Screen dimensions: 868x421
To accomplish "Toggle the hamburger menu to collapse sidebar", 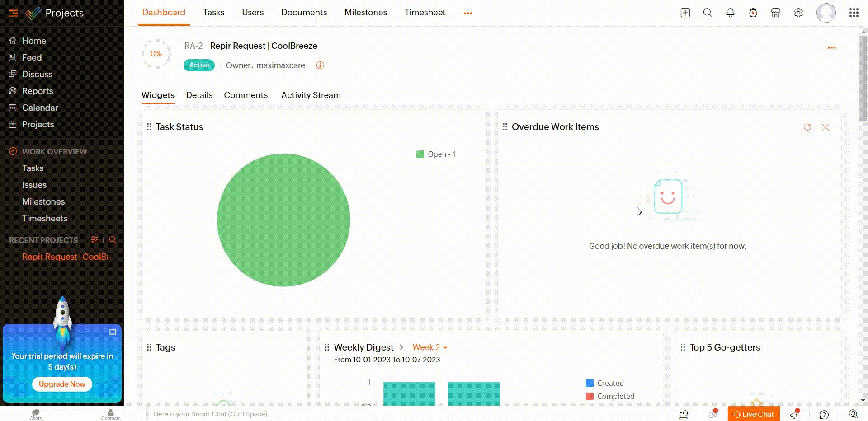I will (14, 13).
